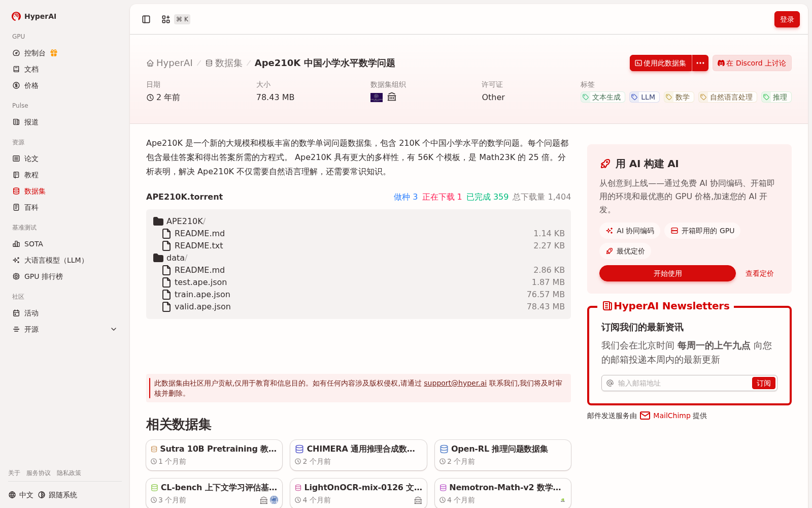Select the 自然语言处理 tag

pyautogui.click(x=727, y=97)
